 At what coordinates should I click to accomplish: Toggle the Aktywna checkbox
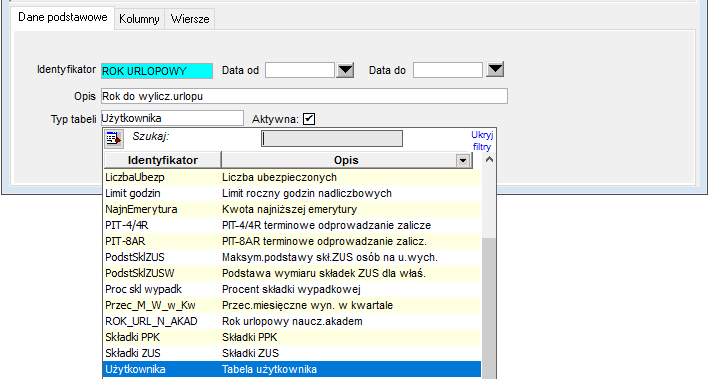point(309,119)
